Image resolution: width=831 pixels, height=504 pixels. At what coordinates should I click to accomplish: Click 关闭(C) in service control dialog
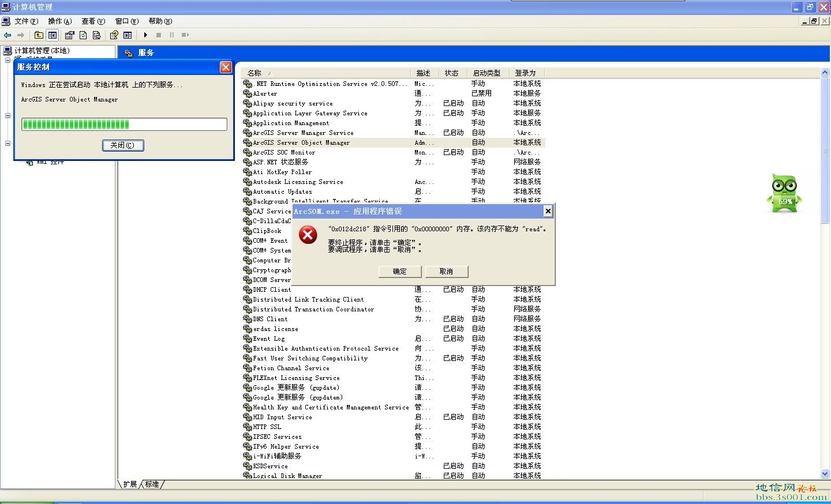click(123, 145)
